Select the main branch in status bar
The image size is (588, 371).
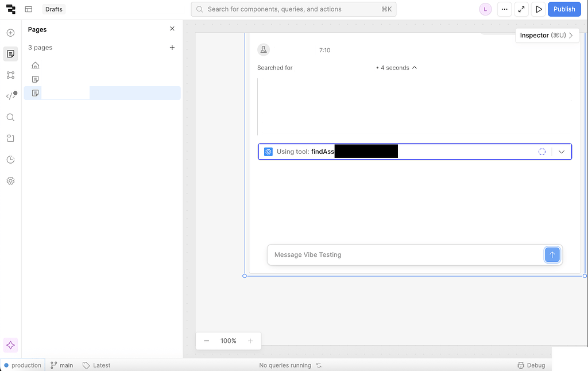[61, 365]
